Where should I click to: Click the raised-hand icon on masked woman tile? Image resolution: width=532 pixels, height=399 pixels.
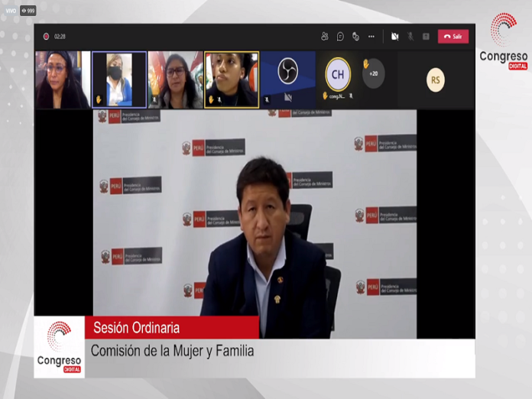click(99, 99)
